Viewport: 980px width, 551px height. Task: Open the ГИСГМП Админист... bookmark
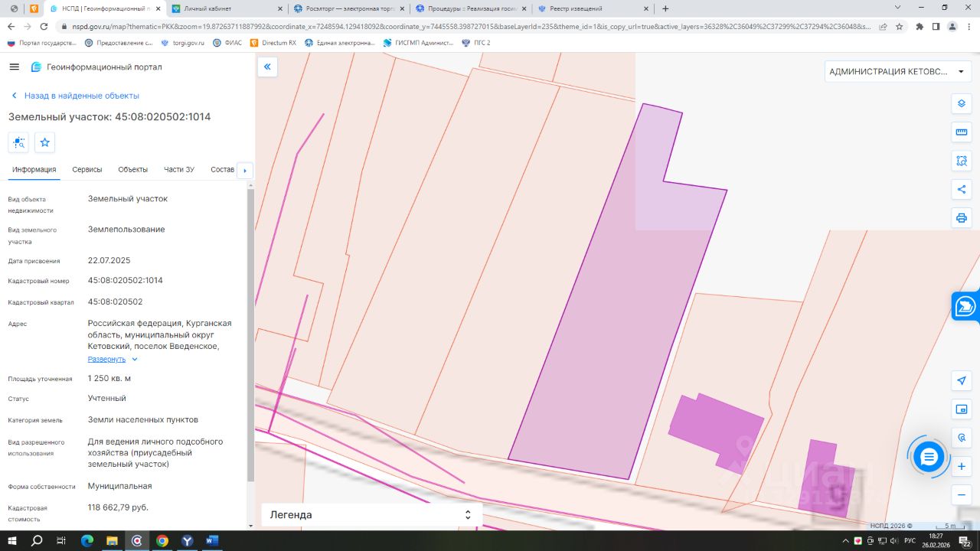point(419,43)
